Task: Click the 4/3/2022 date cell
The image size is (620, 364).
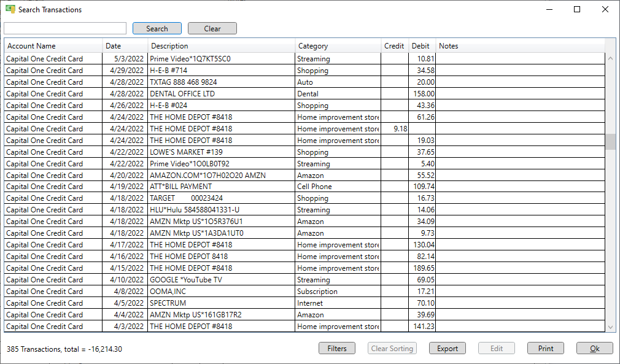Action: (x=125, y=327)
